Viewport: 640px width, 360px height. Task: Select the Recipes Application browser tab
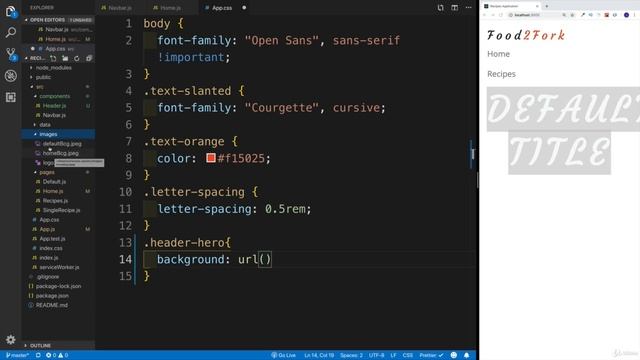tap(510, 6)
